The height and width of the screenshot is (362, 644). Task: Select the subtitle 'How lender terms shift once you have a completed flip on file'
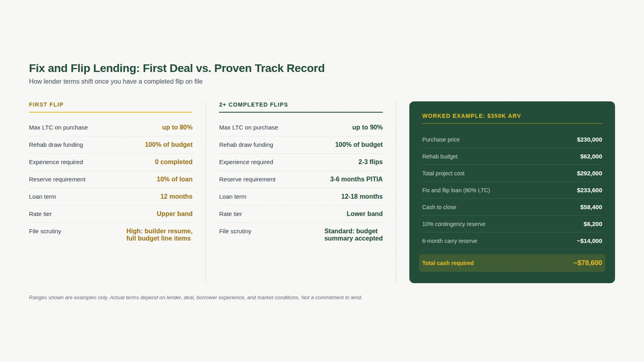click(x=116, y=81)
